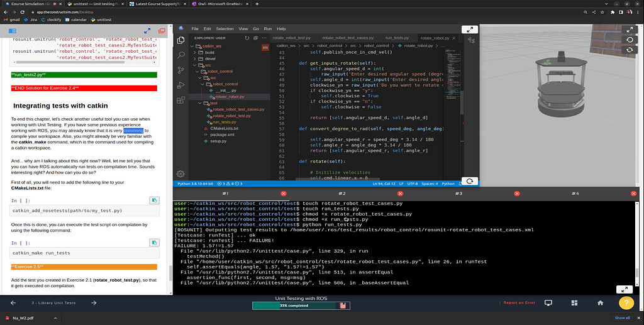Collapse the test folder
Viewport: 644px width, 325px height.
click(x=200, y=103)
